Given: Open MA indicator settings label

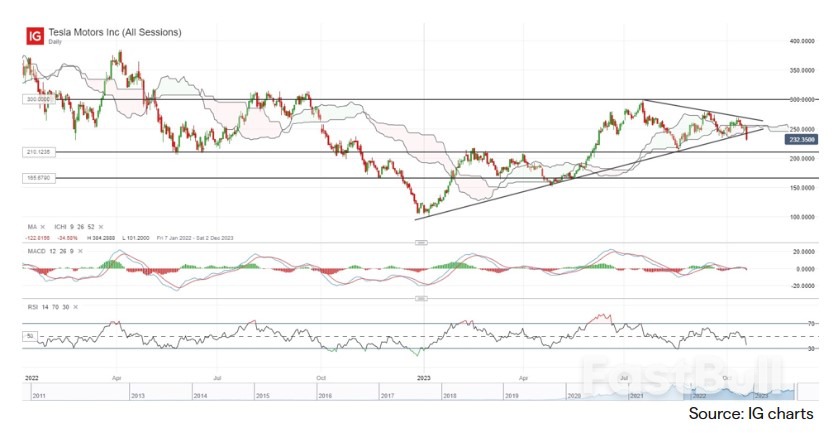Looking at the screenshot, I should (x=32, y=227).
